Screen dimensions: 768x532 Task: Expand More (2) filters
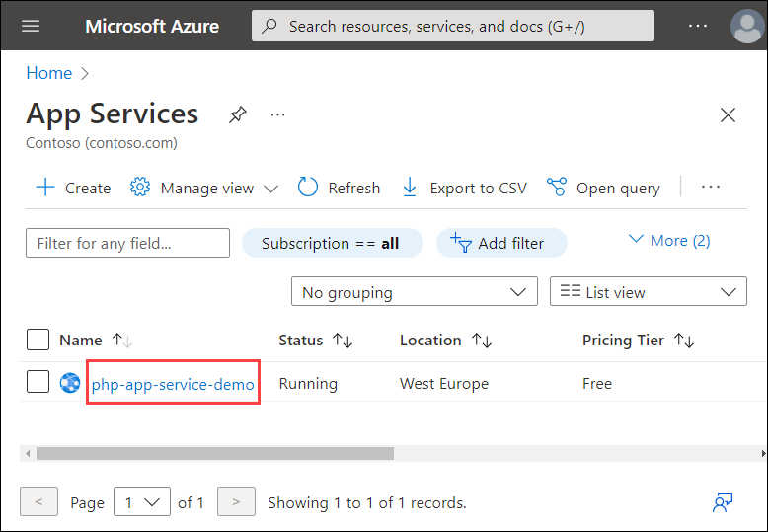coord(668,240)
